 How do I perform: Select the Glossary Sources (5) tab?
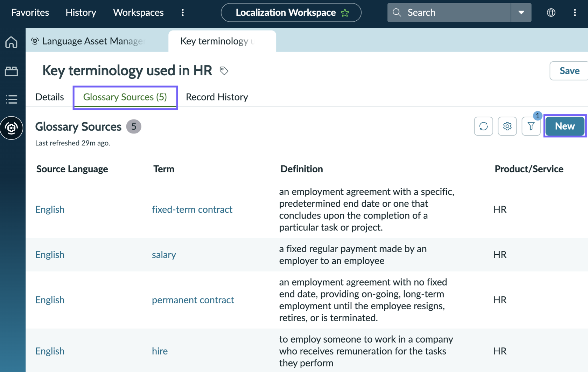pyautogui.click(x=125, y=97)
